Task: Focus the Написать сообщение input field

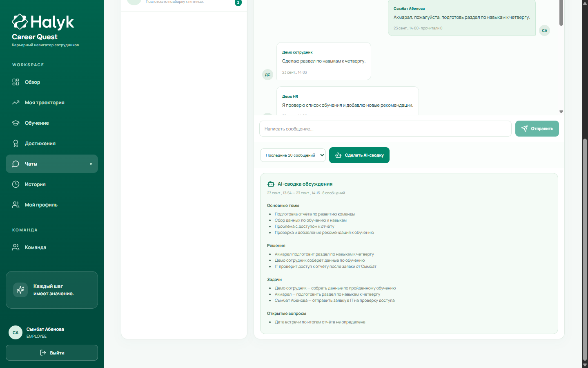Action: [385, 129]
